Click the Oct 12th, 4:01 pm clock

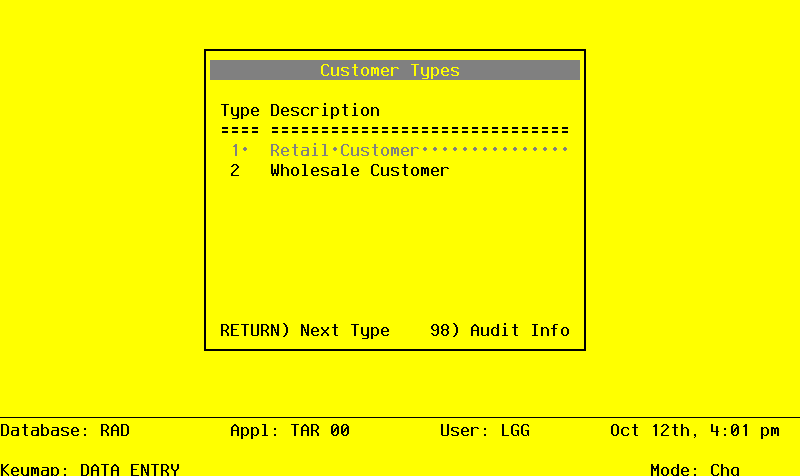pos(694,431)
